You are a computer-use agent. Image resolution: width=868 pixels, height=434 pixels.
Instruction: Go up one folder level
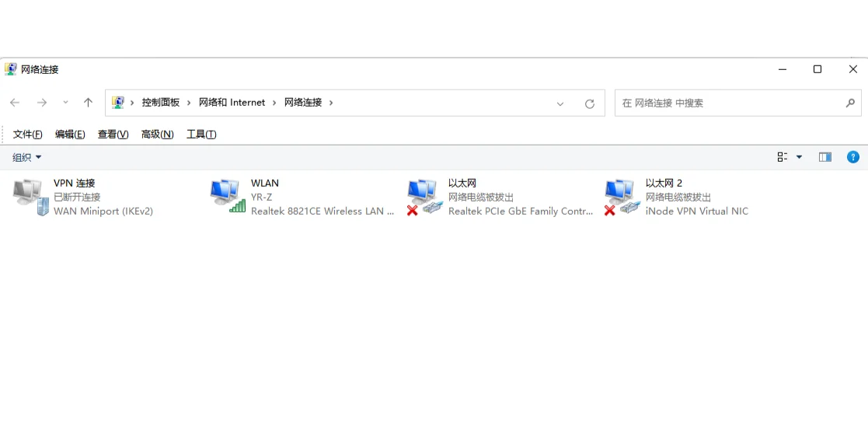[88, 103]
